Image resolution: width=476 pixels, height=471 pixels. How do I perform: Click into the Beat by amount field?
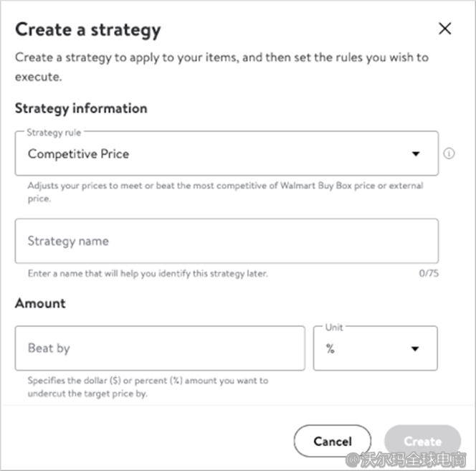159,348
